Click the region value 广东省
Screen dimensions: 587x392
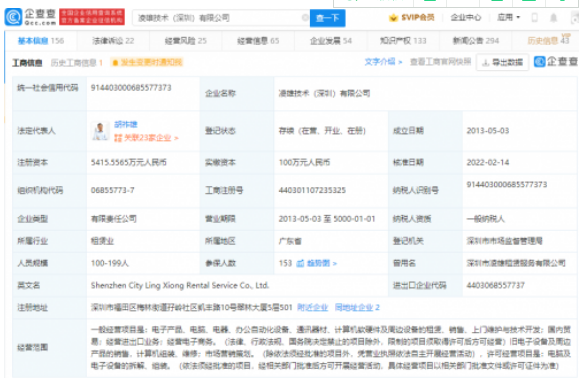(290, 241)
